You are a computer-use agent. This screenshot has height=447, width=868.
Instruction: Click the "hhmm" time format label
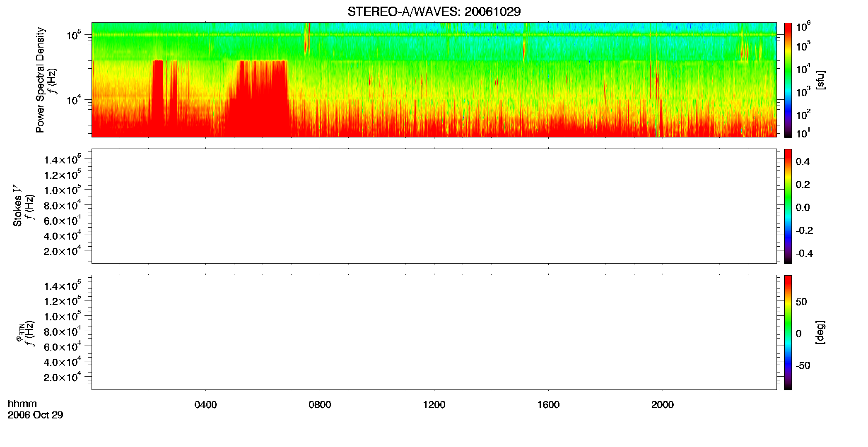pos(22,404)
